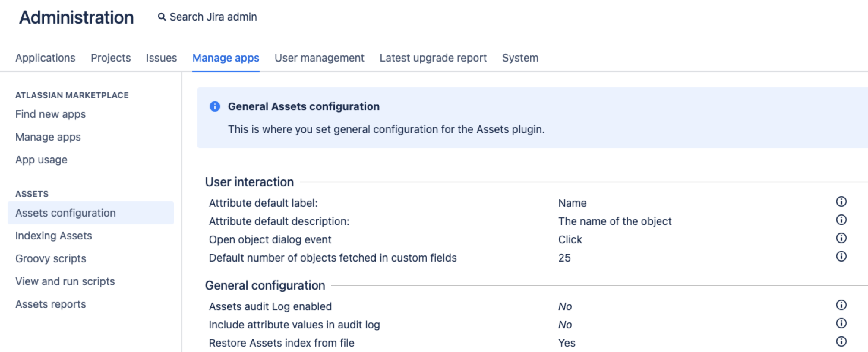
Task: Open Assets reports page
Action: (x=51, y=304)
